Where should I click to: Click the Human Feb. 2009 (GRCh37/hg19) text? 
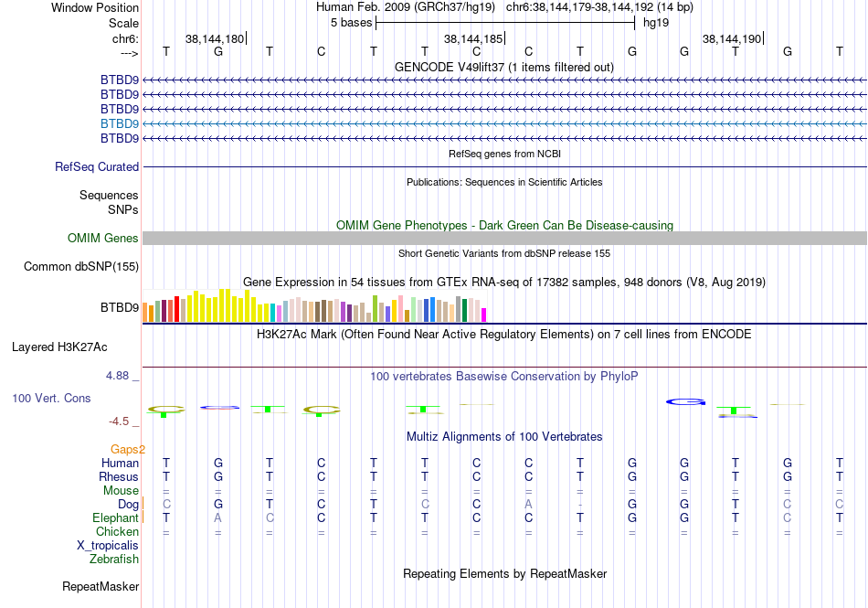coord(406,7)
